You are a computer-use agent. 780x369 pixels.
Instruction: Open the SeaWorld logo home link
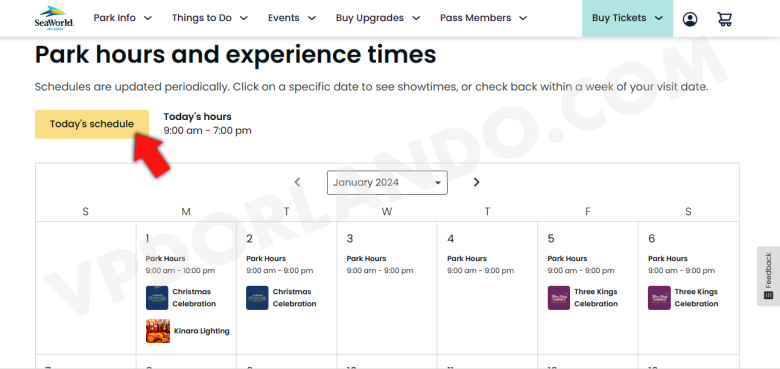[x=54, y=18]
